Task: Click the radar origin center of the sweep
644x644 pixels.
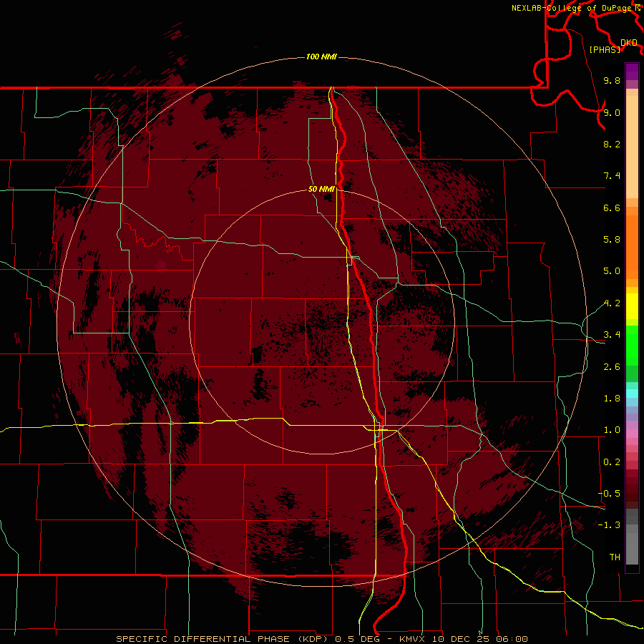Action: pos(321,323)
